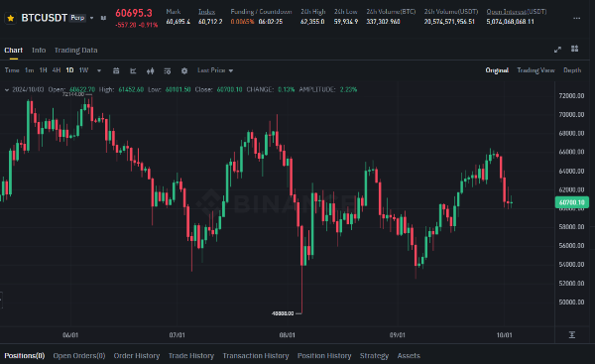Open the Assets tab
Image resolution: width=595 pixels, height=364 pixels.
[409, 356]
